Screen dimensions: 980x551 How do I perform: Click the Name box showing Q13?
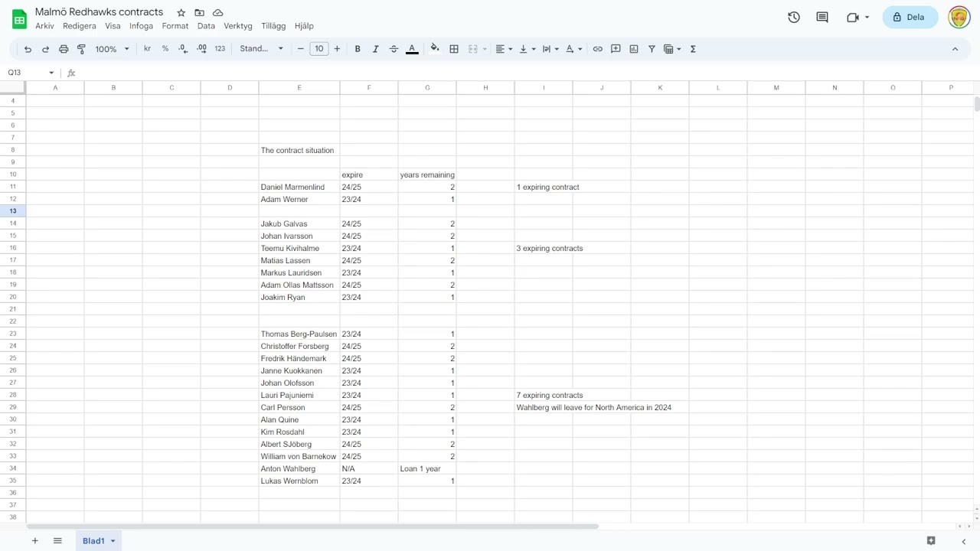31,73
